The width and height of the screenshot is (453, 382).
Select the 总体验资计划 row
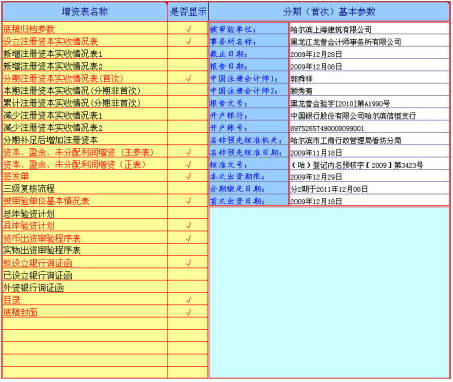coord(85,213)
